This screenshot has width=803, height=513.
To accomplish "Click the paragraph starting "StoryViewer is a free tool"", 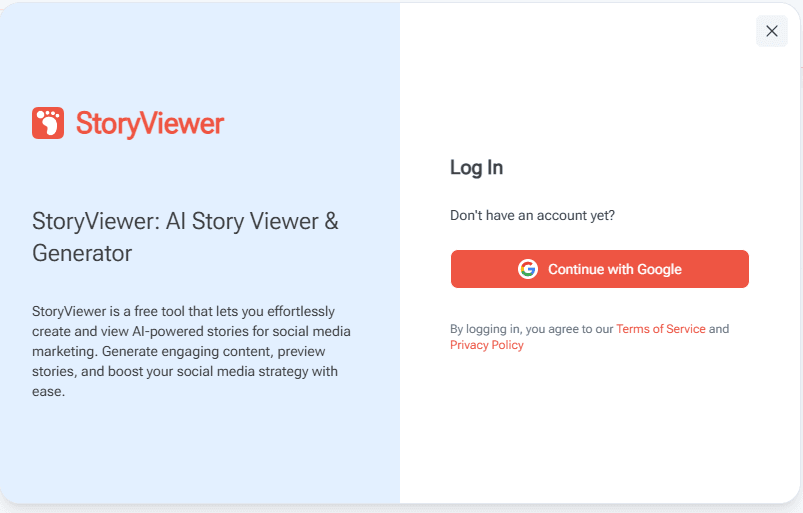I will pyautogui.click(x=191, y=351).
